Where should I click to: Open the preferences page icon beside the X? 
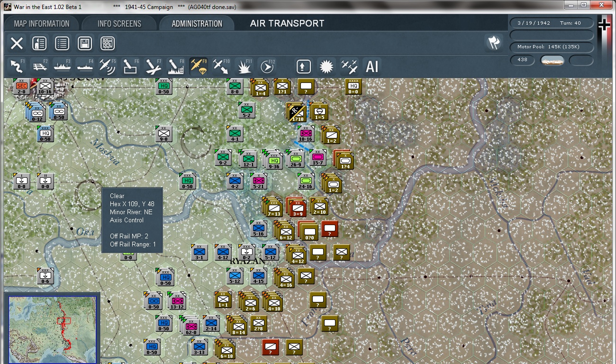(x=39, y=44)
